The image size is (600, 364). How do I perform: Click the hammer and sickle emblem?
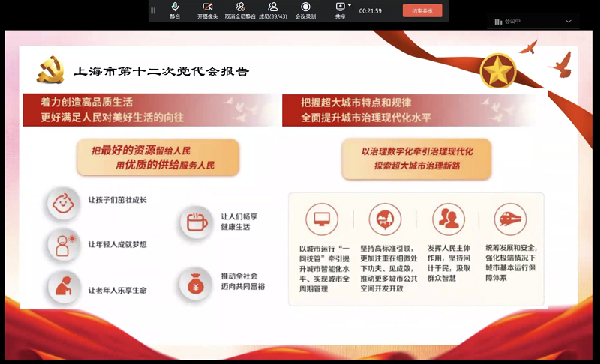point(51,70)
